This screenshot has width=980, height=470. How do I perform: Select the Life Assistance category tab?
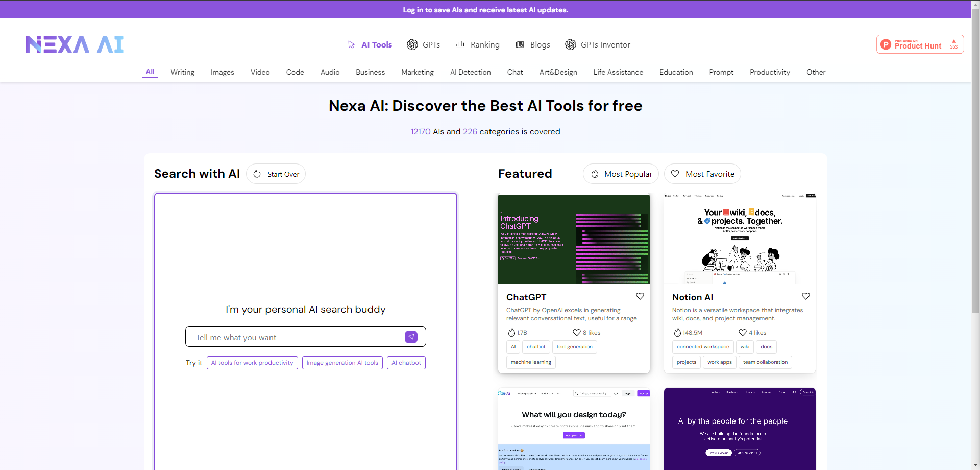coord(618,72)
